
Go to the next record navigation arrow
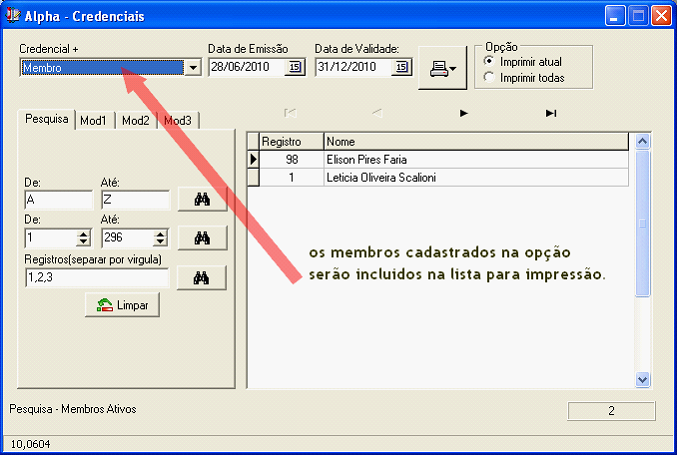coord(464,113)
